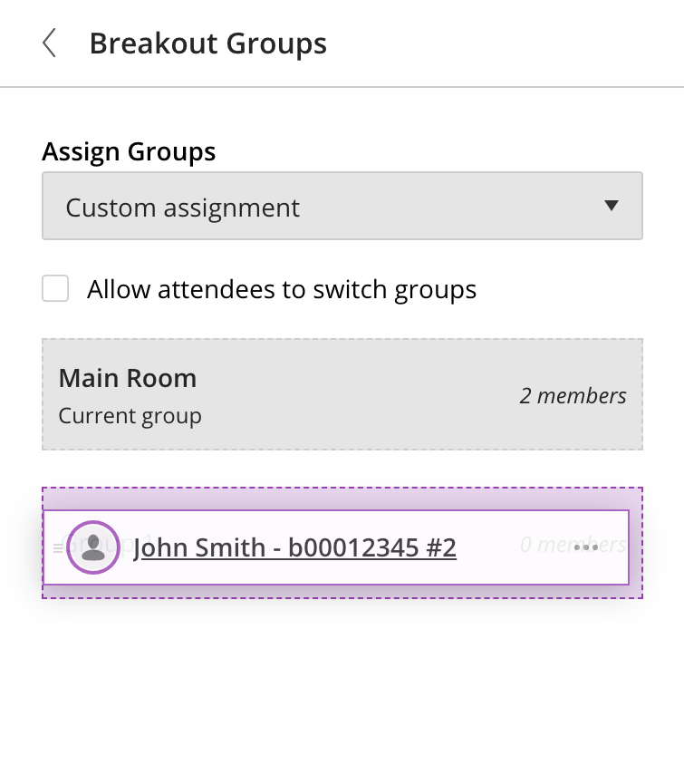
Task: Click John Smith's avatar icon
Action: click(93, 547)
